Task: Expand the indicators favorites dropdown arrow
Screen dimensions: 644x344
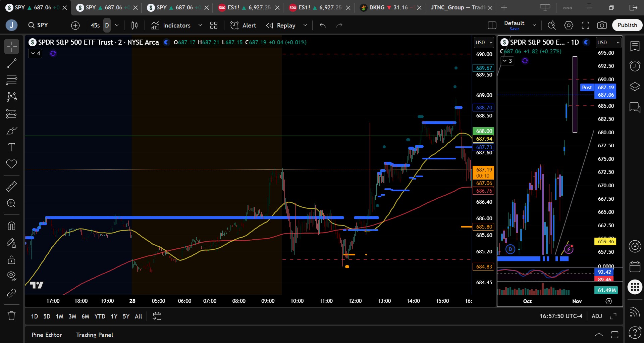Action: (200, 25)
